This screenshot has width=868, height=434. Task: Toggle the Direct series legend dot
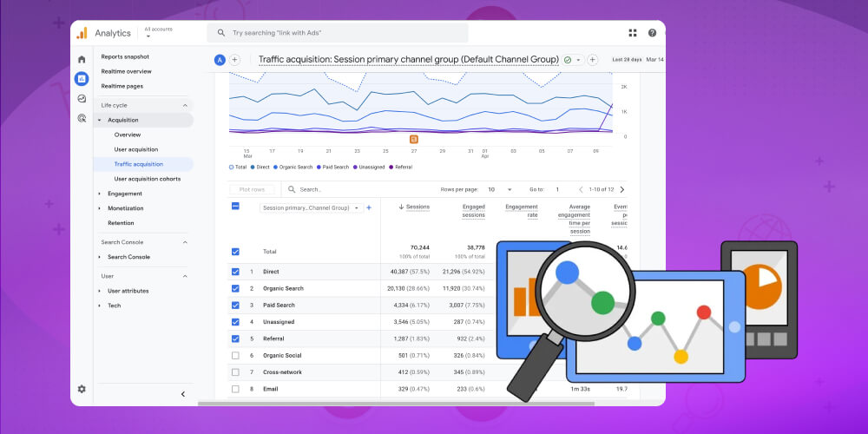pos(253,168)
